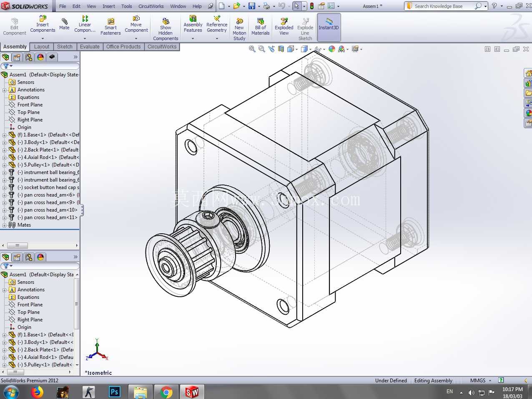532x399 pixels.
Task: Expand the Insert Components dropdown arrow
Action: pos(43,38)
